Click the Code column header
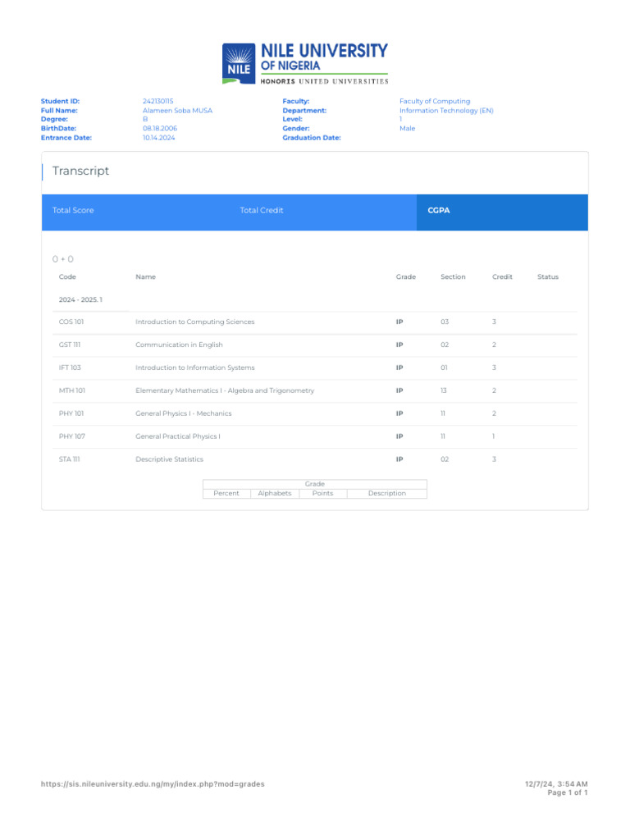Image resolution: width=630 pixels, height=840 pixels. 67,277
